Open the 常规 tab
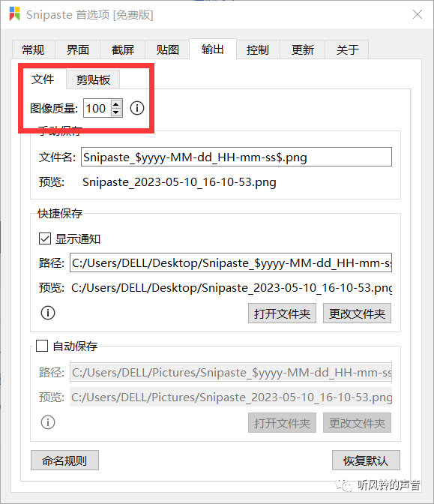This screenshot has width=434, height=504. click(34, 49)
